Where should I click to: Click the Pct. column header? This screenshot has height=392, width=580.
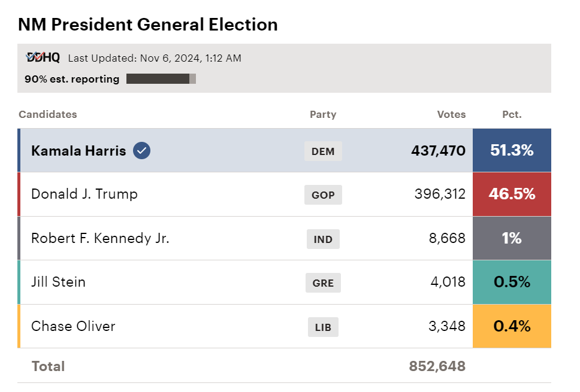[512, 114]
